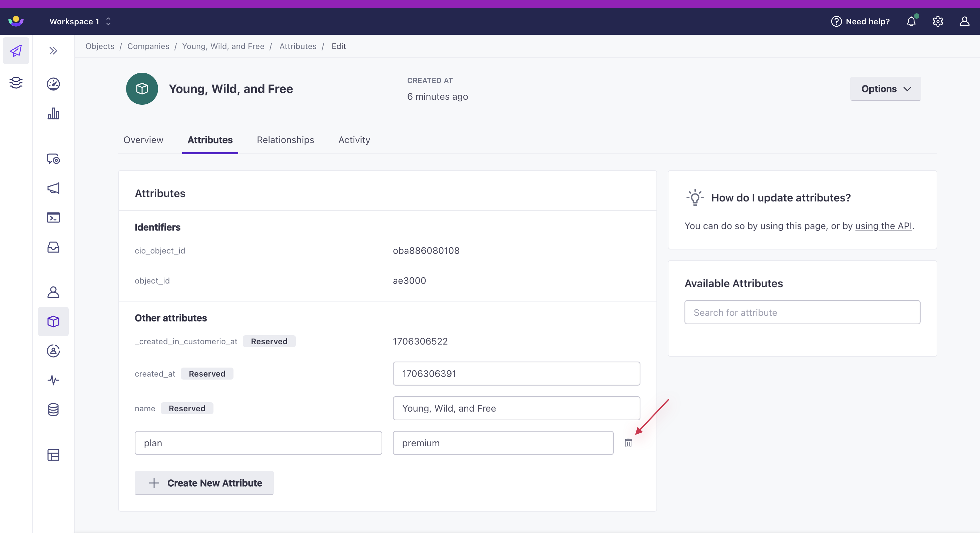Screen dimensions: 980x533
Task: Click the Customer.io logo
Action: [16, 21]
